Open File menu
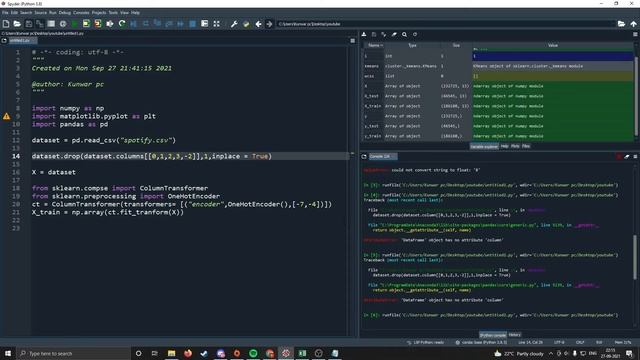The height and width of the screenshot is (360, 640). click(x=5, y=13)
